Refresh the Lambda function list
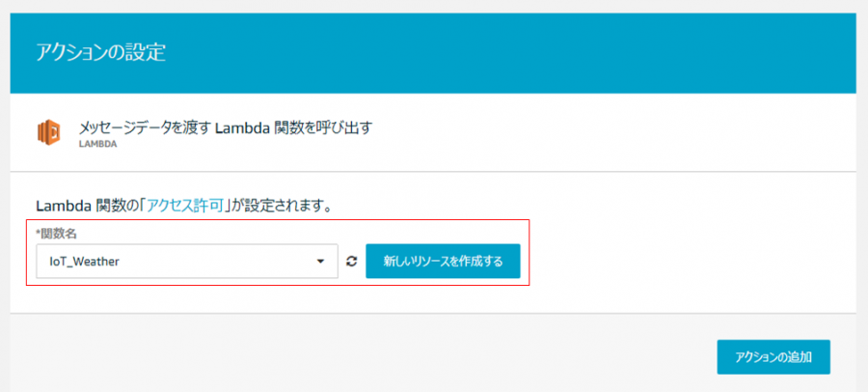Viewport: 868px width, 392px height. [351, 261]
